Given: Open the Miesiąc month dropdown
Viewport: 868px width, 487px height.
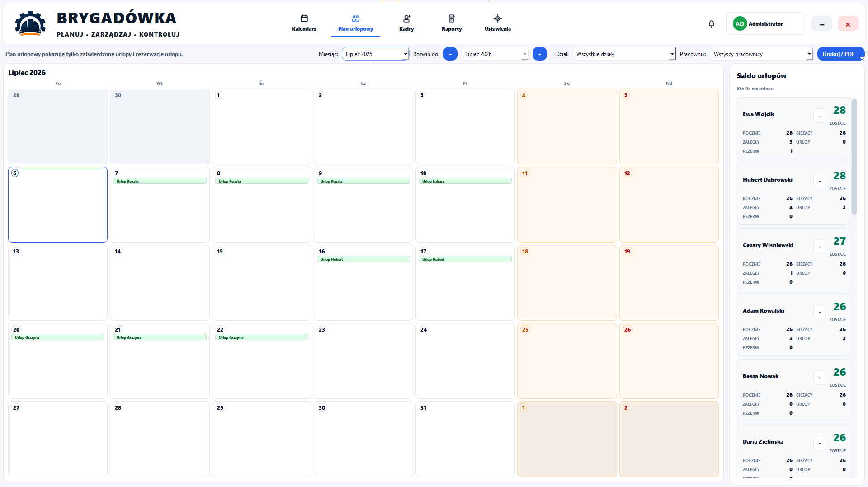Looking at the screenshot, I should pyautogui.click(x=375, y=54).
